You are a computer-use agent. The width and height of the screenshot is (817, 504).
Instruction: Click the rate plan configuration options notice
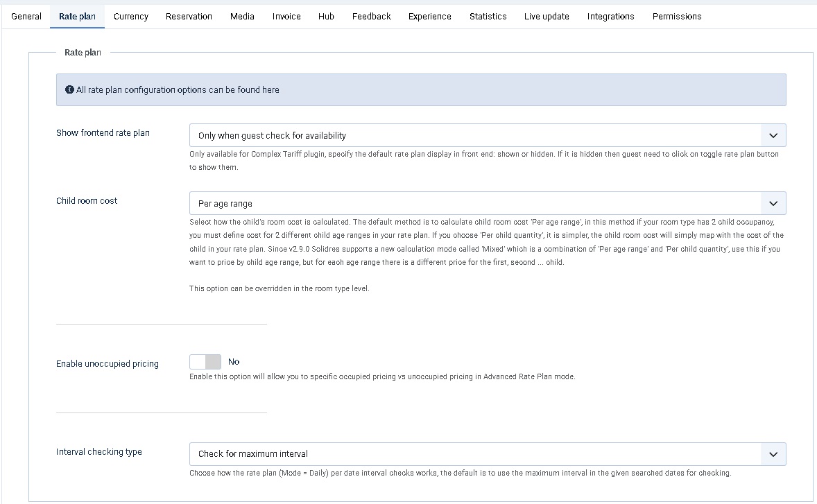(420, 90)
